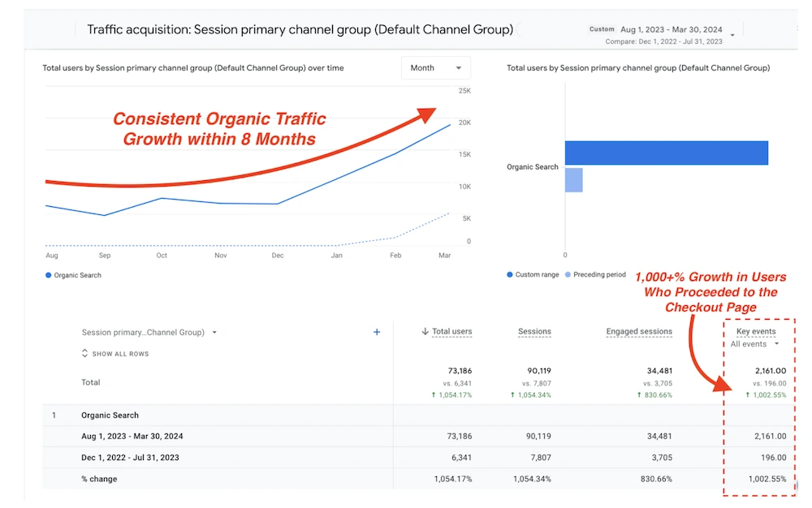Open the Month granularity dropdown
The image size is (812, 508).
pos(436,68)
